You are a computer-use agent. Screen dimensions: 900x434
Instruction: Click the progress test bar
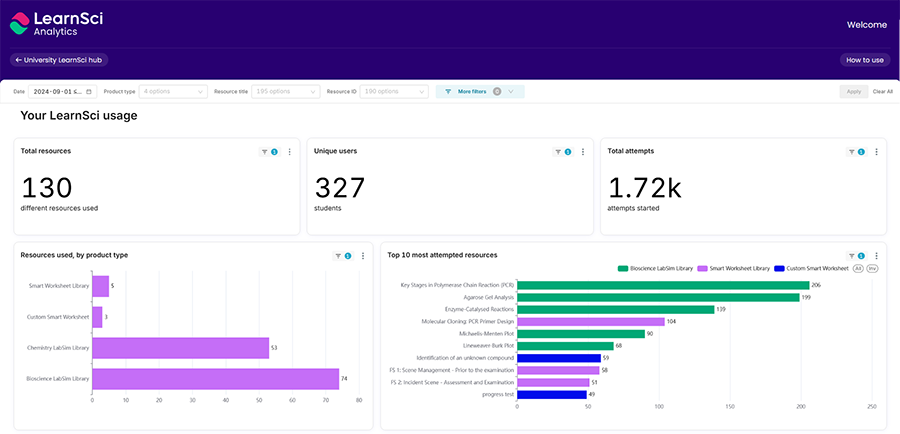coord(552,394)
